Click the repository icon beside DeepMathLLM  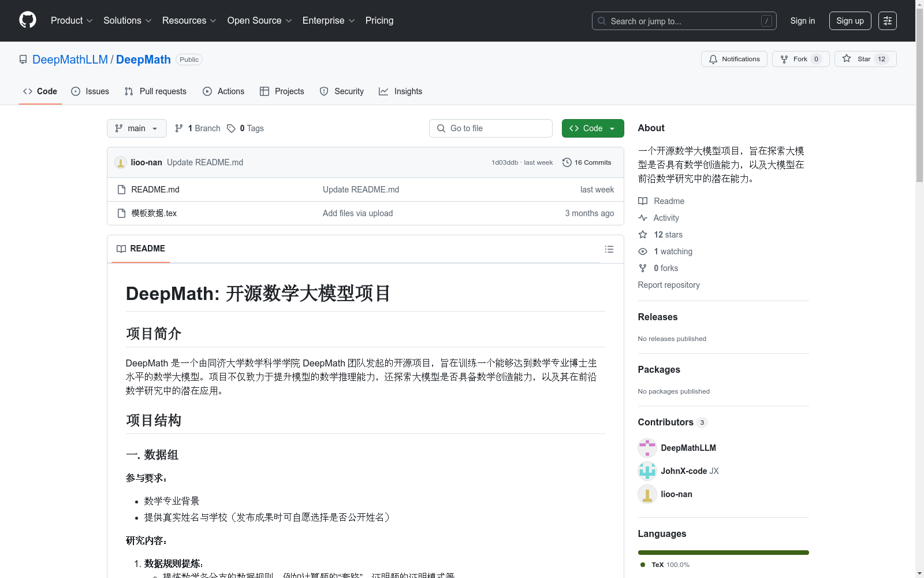click(x=23, y=60)
